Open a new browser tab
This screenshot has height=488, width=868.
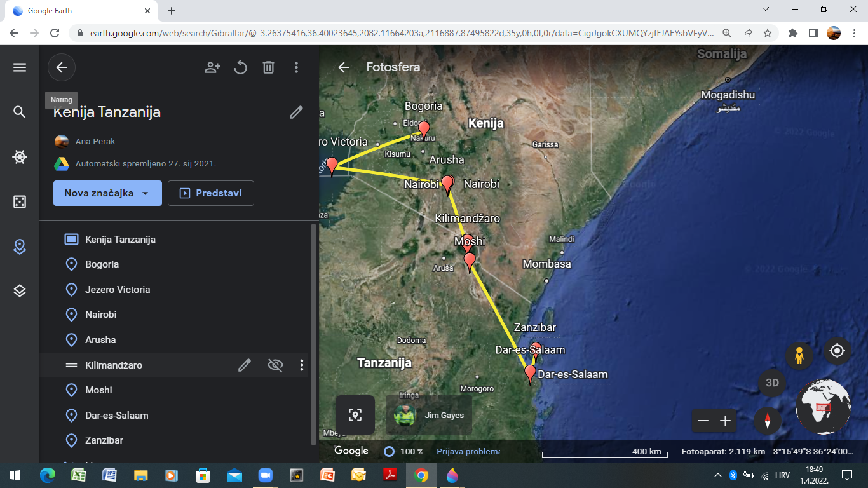pos(172,11)
